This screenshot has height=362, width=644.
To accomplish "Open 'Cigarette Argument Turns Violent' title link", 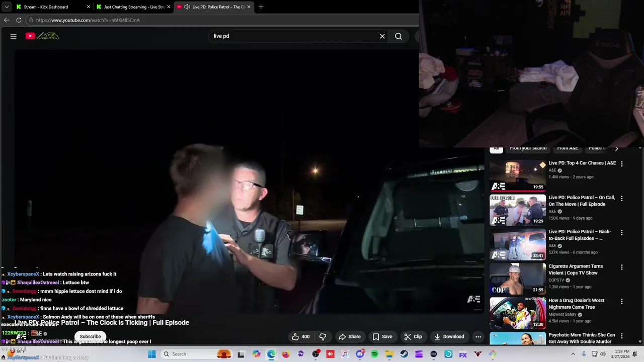I will (576, 269).
